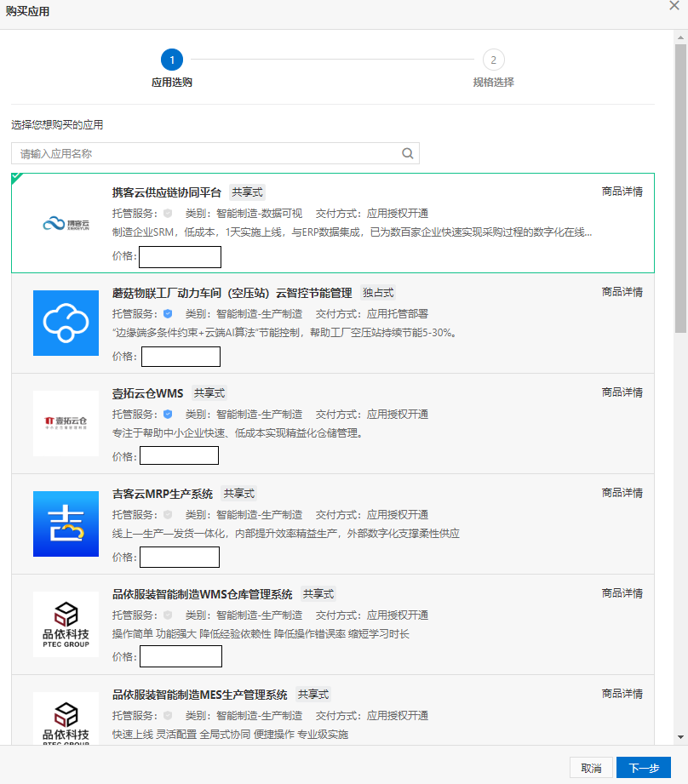This screenshot has height=784, width=688.
Task: Click the 快速上线 灵活配置 description
Action: click(230, 735)
